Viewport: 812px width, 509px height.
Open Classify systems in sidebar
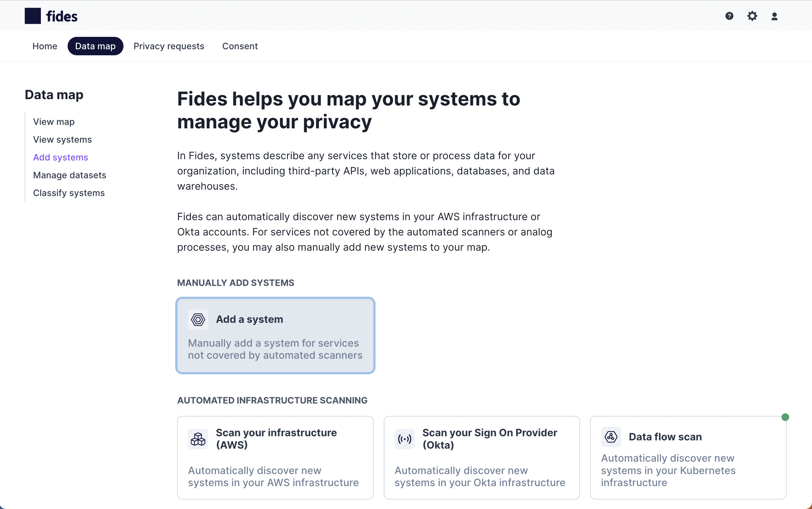[69, 193]
